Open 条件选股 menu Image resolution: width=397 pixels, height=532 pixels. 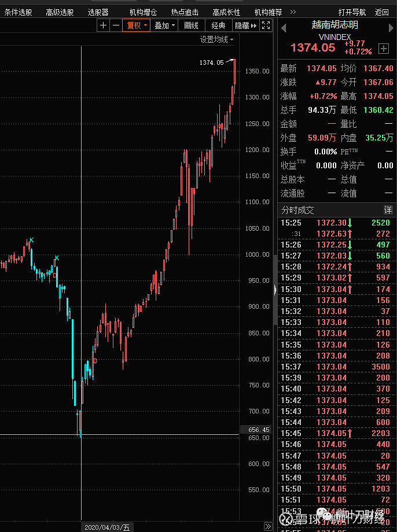point(18,13)
